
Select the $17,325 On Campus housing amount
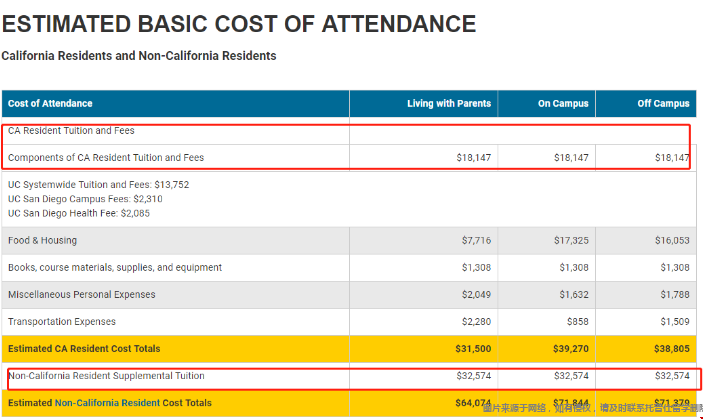[568, 241]
